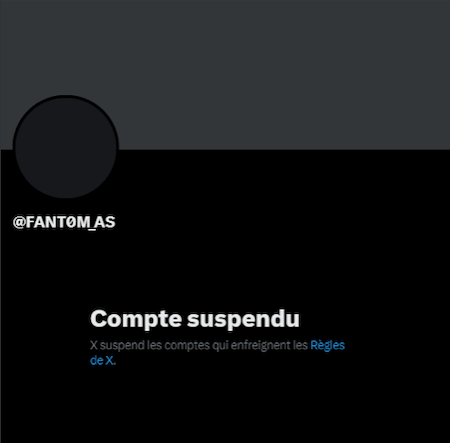Viewport: 450px width, 443px height.
Task: Click the word 'suspendu' in the heading
Action: coord(243,319)
